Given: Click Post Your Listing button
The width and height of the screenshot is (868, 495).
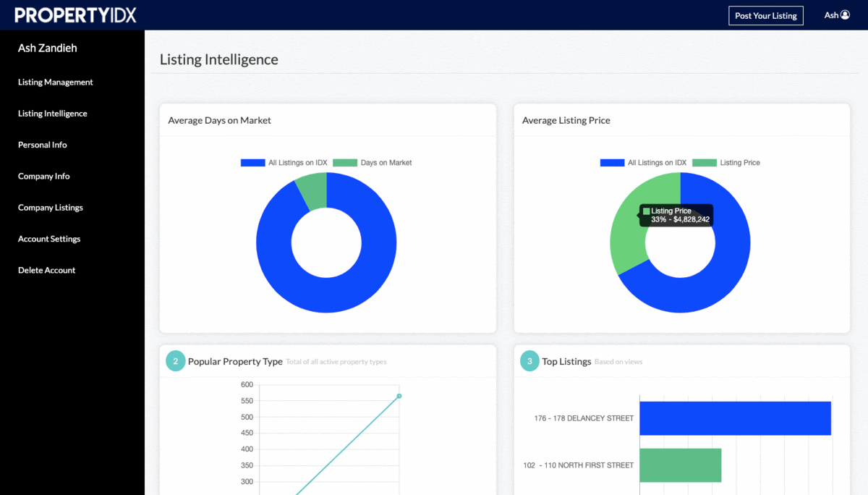Looking at the screenshot, I should click(x=766, y=15).
